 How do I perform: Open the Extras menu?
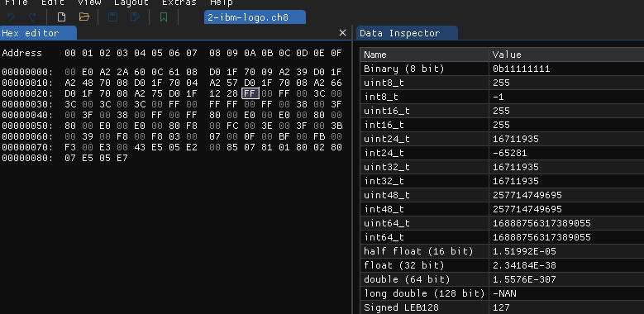click(x=179, y=2)
